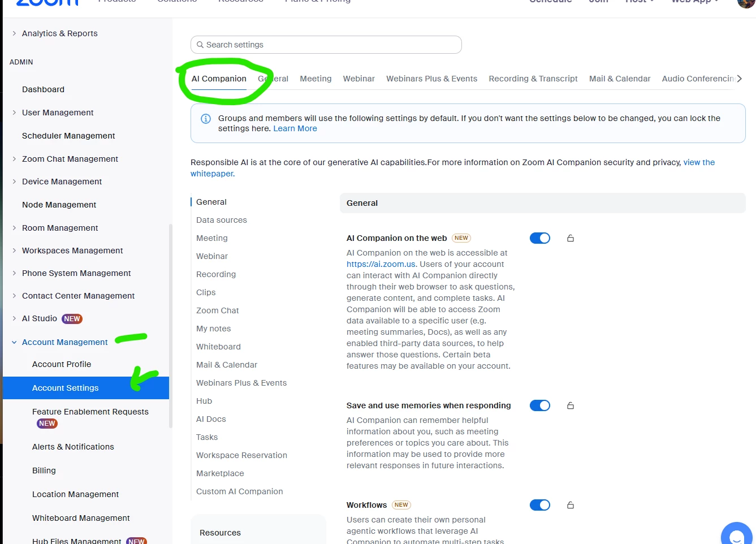Click the info icon in the notice banner
756x544 pixels.
tap(206, 119)
